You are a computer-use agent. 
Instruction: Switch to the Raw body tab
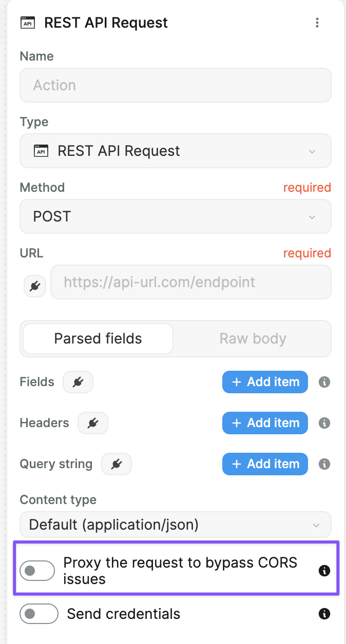point(253,338)
